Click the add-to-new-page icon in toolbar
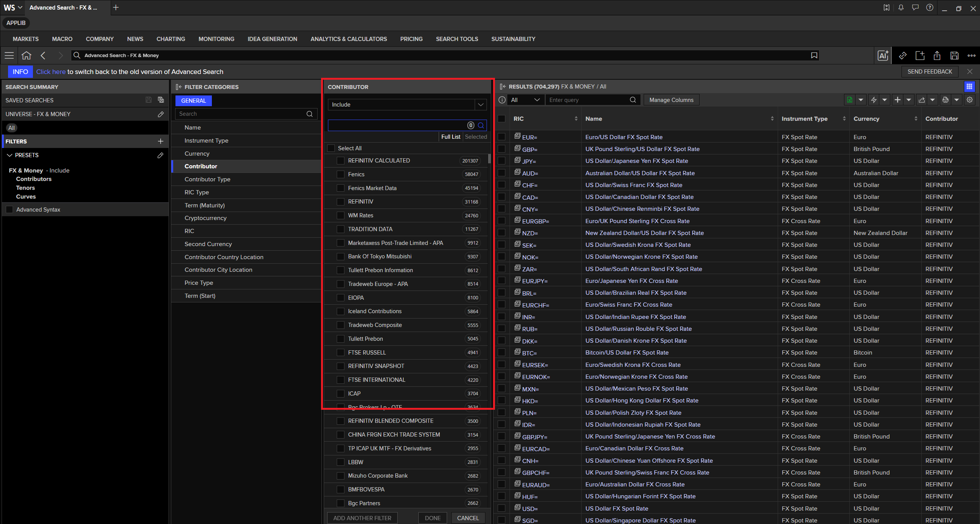 [x=920, y=56]
